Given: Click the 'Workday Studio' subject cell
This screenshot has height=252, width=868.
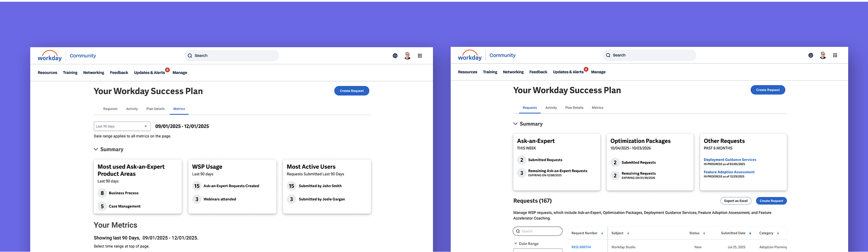Looking at the screenshot, I should 623,247.
